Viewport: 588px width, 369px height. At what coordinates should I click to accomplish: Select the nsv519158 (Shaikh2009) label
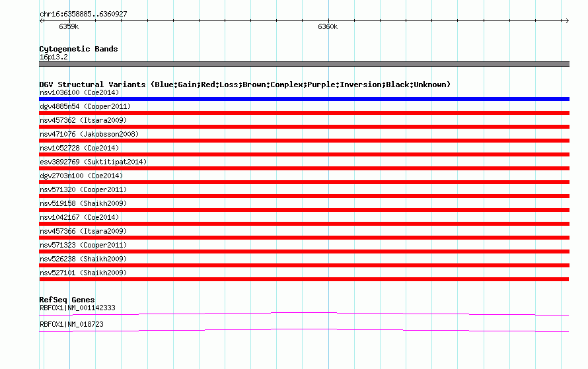coord(83,203)
